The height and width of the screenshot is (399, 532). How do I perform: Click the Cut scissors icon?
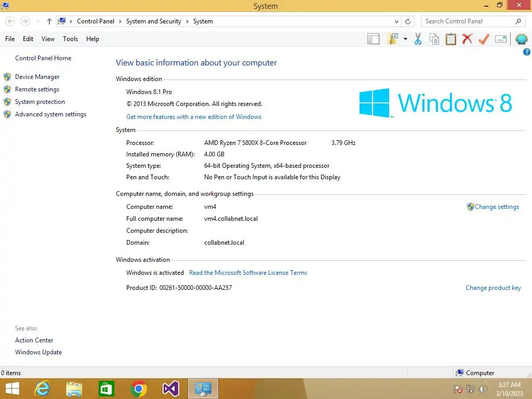click(418, 38)
